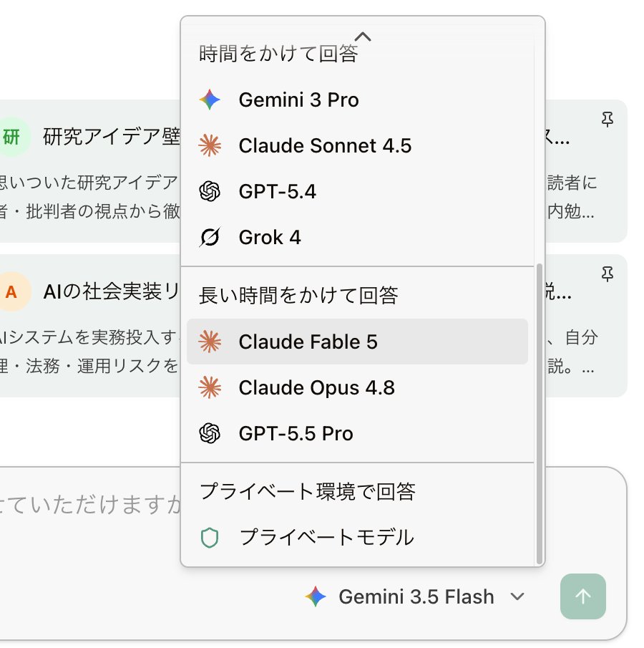644x648 pixels.
Task: Collapse the list with the top chevron-up arrow
Action: [363, 37]
